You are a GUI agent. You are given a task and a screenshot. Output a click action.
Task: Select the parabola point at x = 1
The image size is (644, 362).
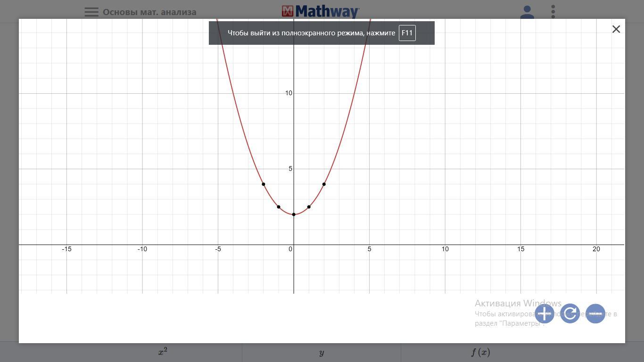309,207
